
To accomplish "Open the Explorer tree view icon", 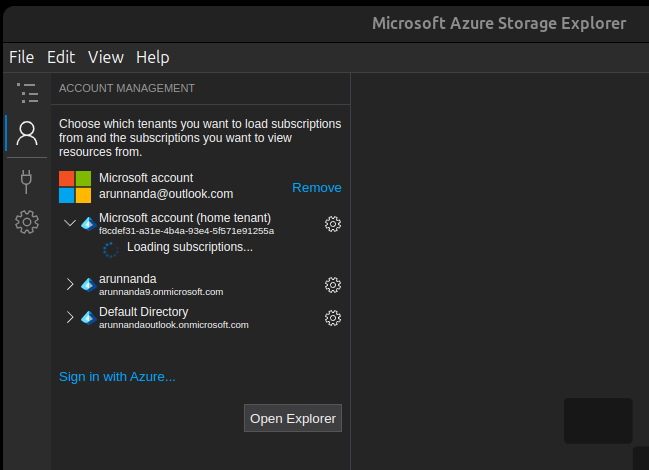I will 27,93.
